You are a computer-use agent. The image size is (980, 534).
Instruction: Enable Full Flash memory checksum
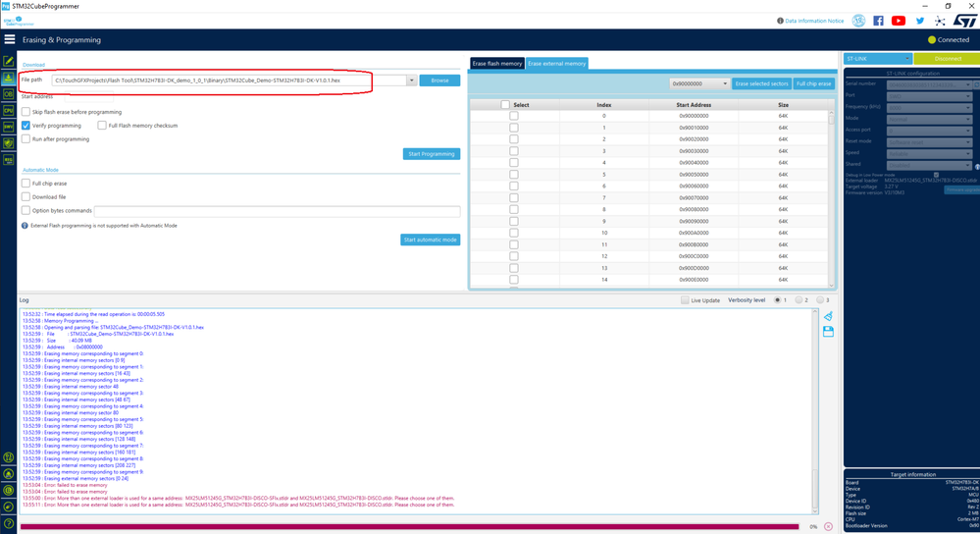[102, 125]
